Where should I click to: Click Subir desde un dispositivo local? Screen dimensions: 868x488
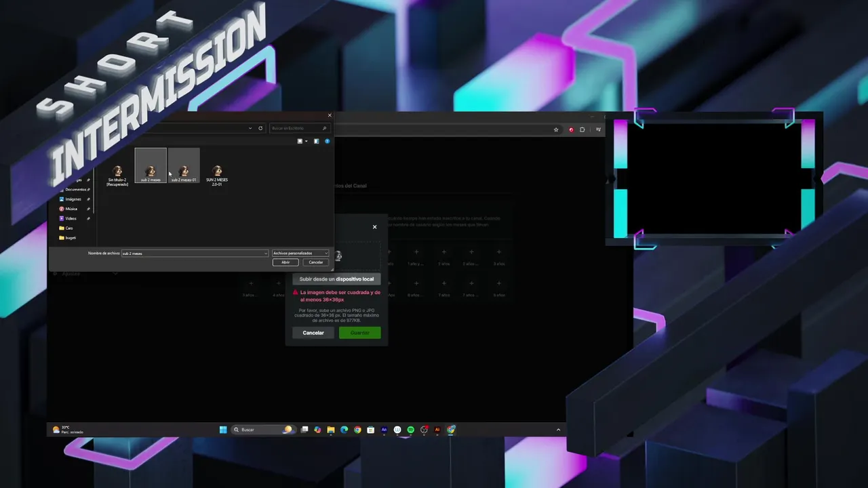pos(336,279)
